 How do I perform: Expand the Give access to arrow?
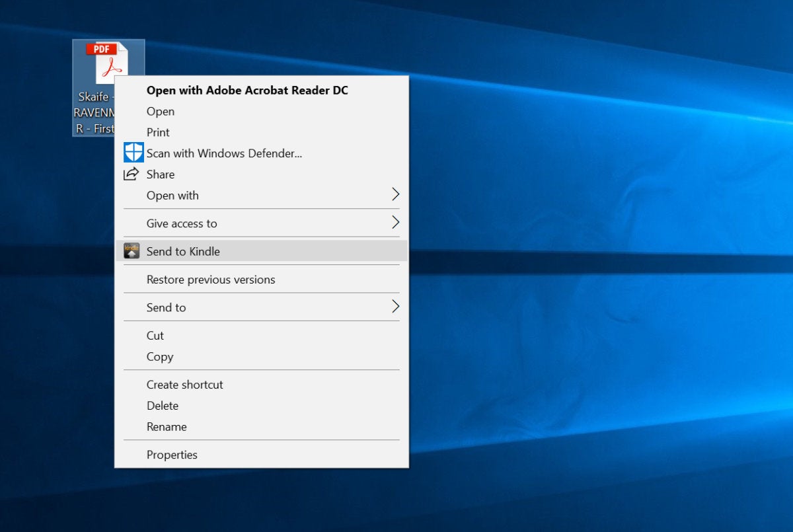point(395,221)
